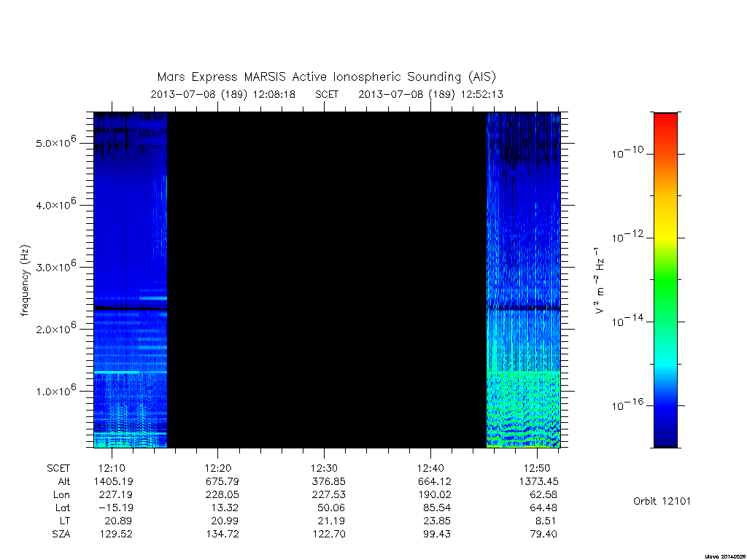Screen dimensions: 747x560
Task: Click the 12:10 SCET tick label
Action: pyautogui.click(x=112, y=468)
